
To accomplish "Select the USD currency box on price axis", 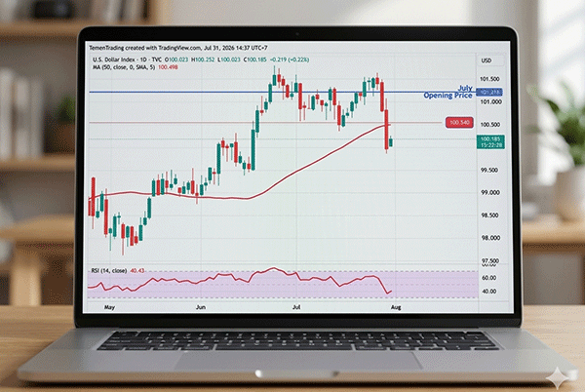I will pyautogui.click(x=487, y=60).
